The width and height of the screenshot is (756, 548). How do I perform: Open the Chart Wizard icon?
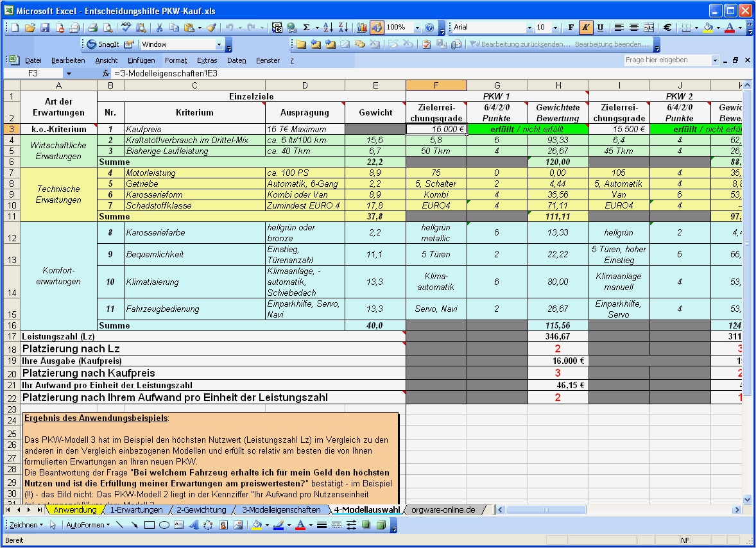tap(362, 28)
